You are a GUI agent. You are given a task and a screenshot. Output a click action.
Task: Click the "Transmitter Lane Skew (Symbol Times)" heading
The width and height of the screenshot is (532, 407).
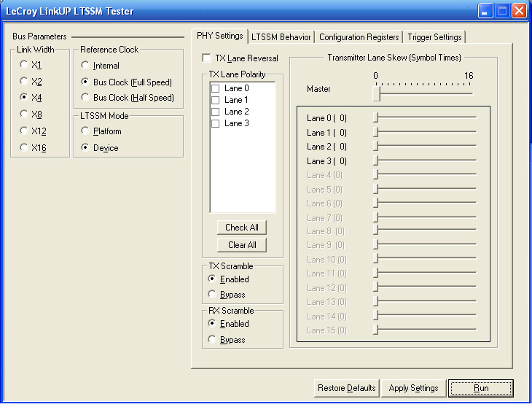(394, 58)
